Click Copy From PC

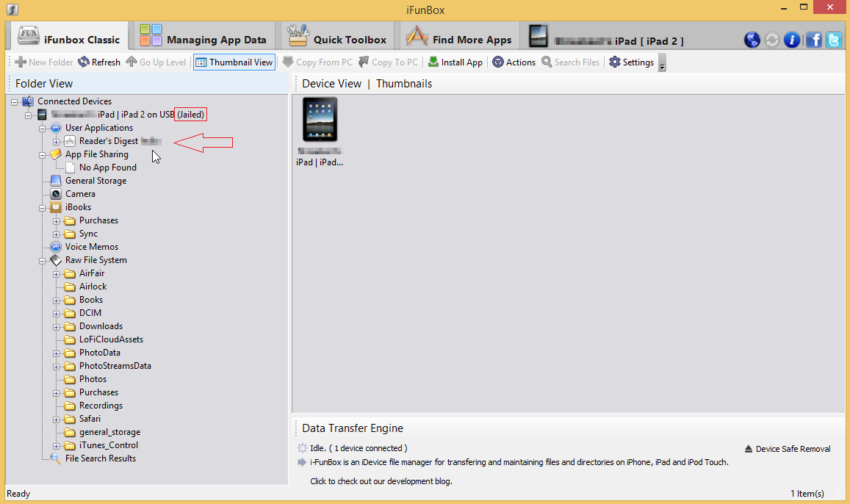[x=317, y=62]
